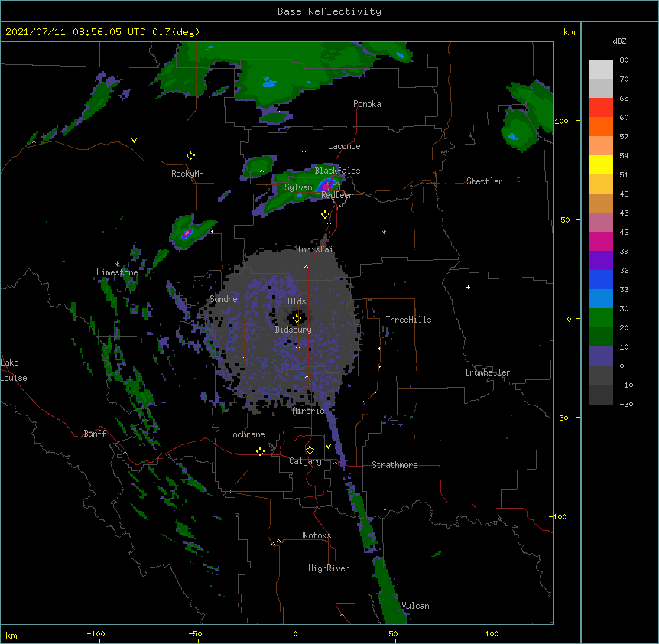The height and width of the screenshot is (644, 659).
Task: Click the Airdrie city label
Action: (309, 411)
